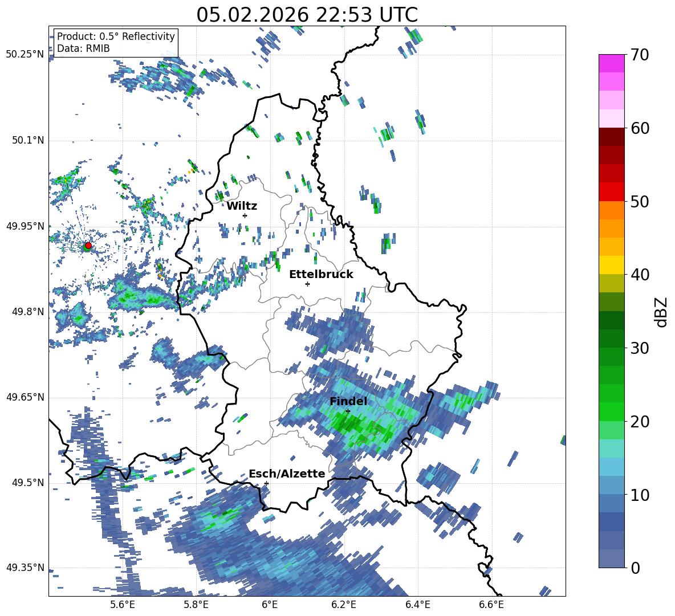Screen dimensions: 675x616
Task: Click the orange colorbar segment just below 50
Action: click(611, 210)
